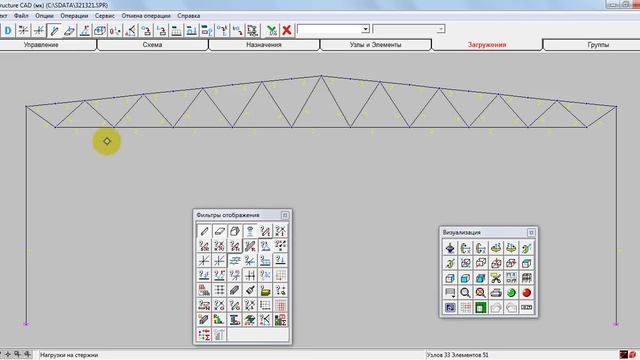
Task: Open the Файл menu
Action: click(x=21, y=16)
